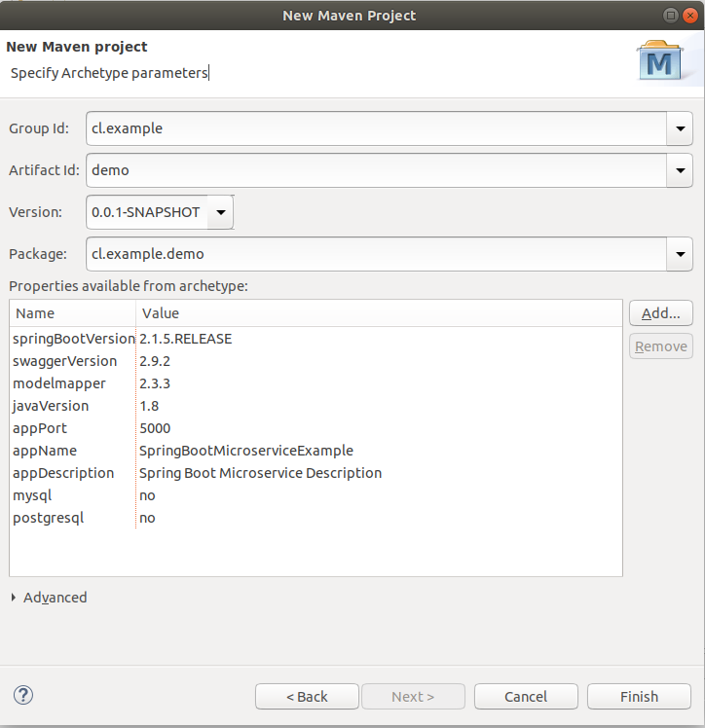Focus the Artifact Id field containing demo

(376, 170)
